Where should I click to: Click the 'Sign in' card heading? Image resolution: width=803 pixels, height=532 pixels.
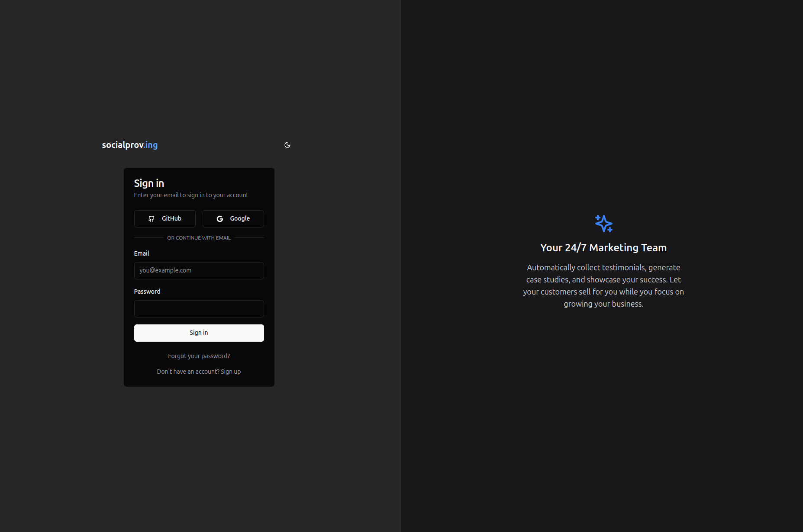pyautogui.click(x=149, y=183)
